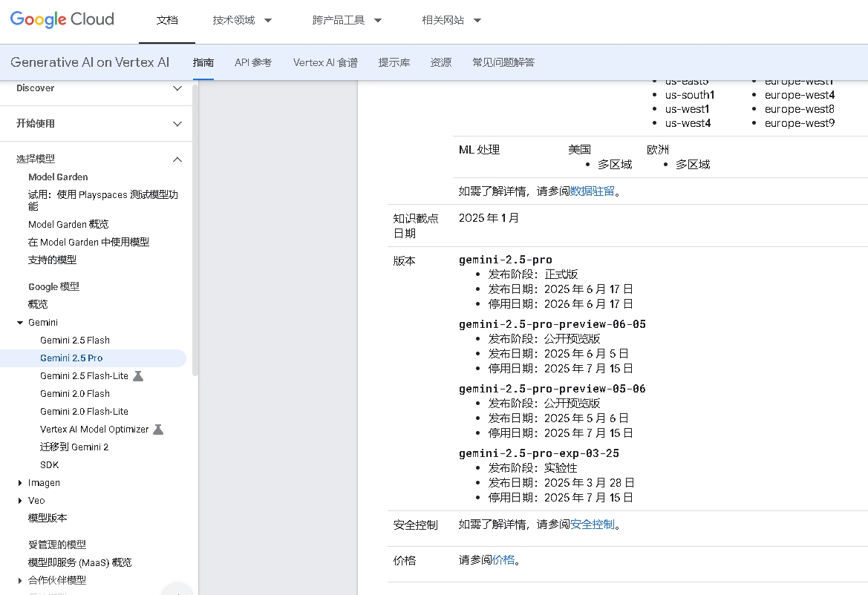Open the 相关网站 dropdown menu
This screenshot has height=595, width=868.
451,21
